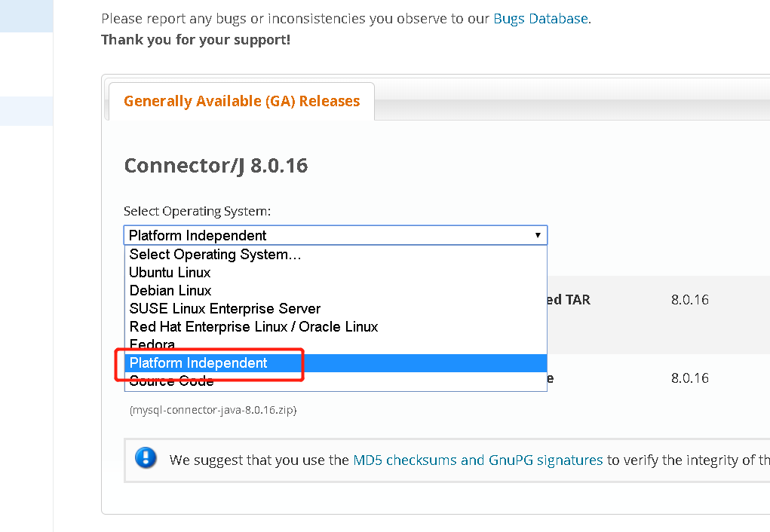Select SUSE Linux Enterprise Server option

pos(336,309)
